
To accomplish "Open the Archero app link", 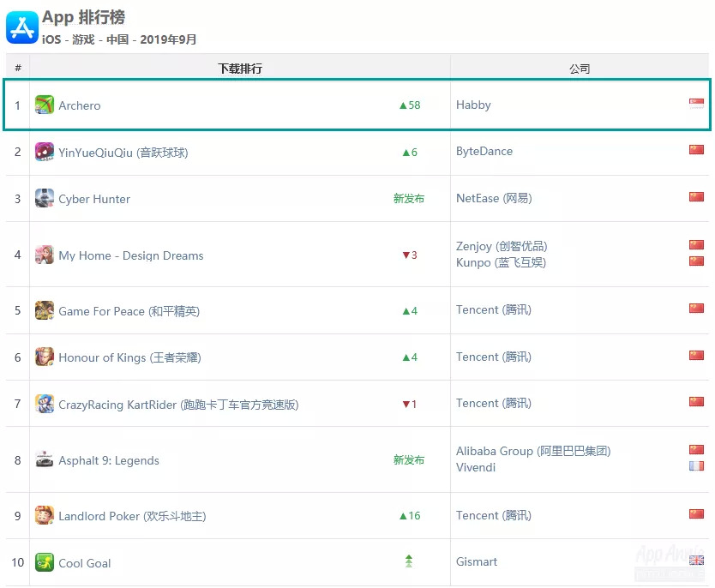I will 80,105.
